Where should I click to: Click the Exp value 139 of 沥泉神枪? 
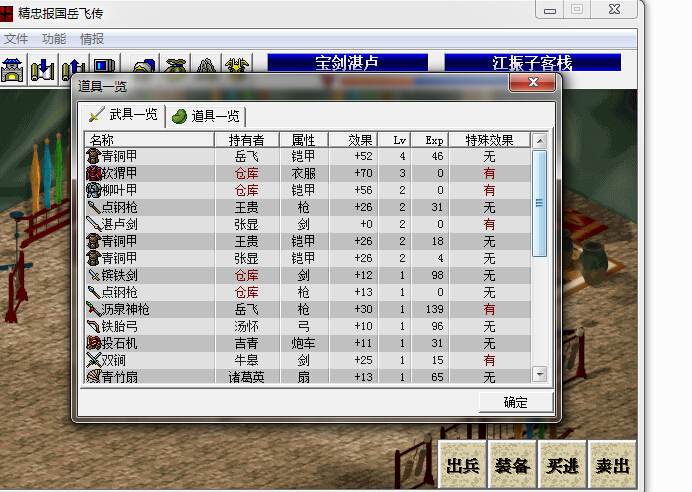[x=434, y=309]
